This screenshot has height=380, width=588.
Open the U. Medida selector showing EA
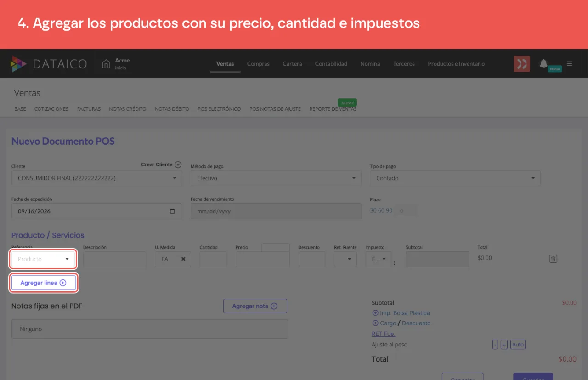coord(173,259)
